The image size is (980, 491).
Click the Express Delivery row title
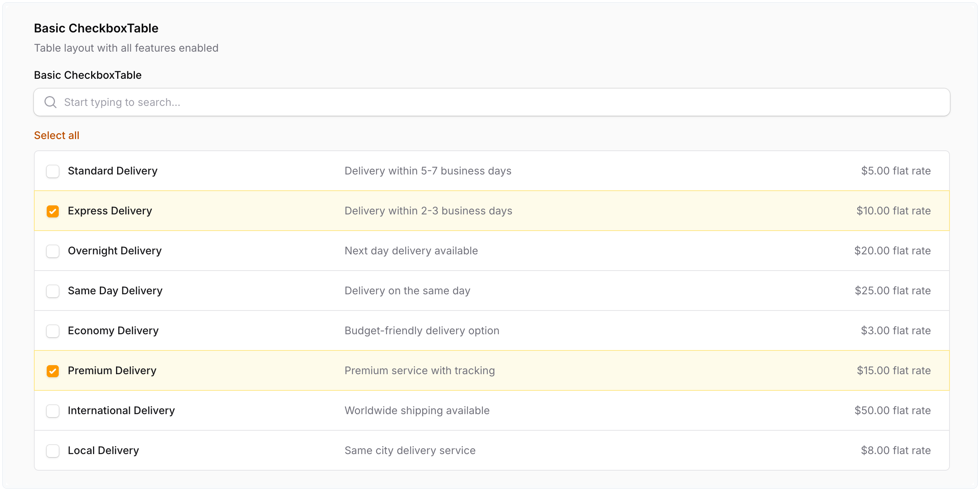pyautogui.click(x=110, y=211)
